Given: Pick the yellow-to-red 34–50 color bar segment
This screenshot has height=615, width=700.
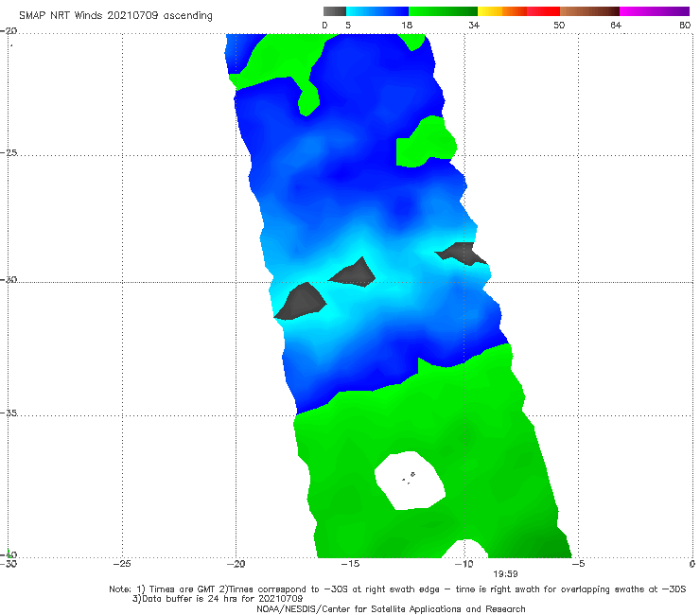Looking at the screenshot, I should 518,11.
